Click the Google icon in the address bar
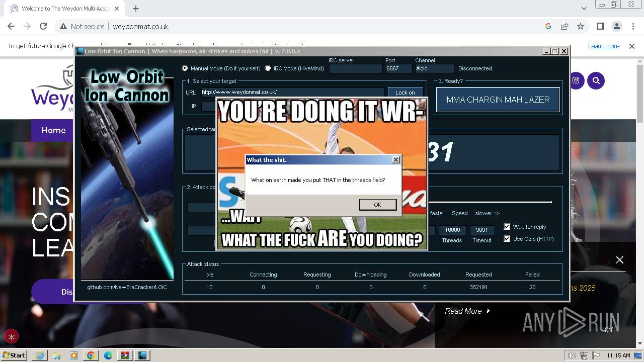Viewport: 644px width, 362px height. click(x=548, y=27)
